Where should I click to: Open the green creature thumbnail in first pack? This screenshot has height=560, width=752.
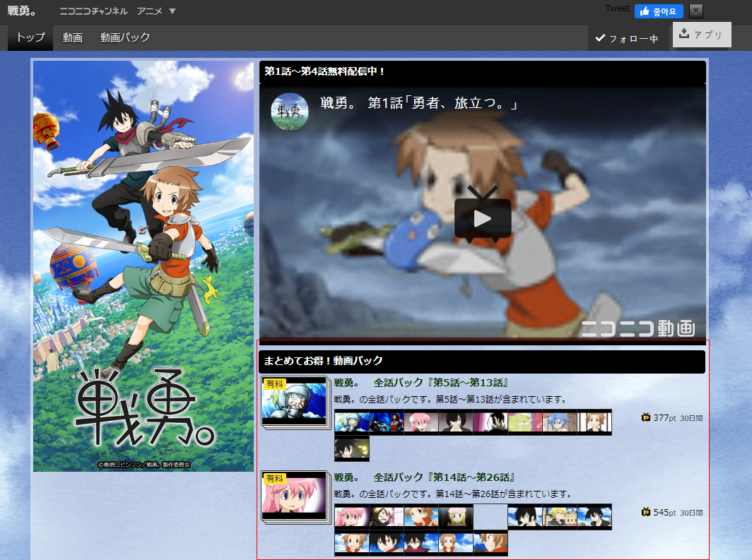pyautogui.click(x=524, y=422)
